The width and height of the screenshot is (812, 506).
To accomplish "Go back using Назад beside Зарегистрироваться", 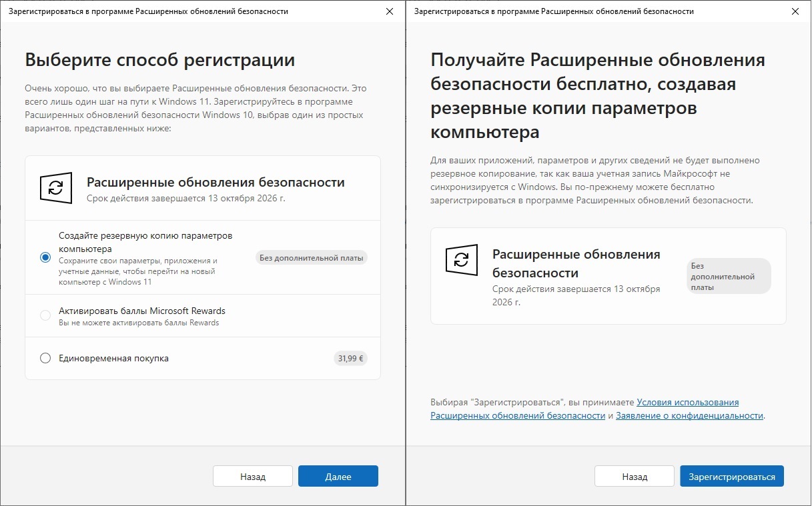I will 635,477.
